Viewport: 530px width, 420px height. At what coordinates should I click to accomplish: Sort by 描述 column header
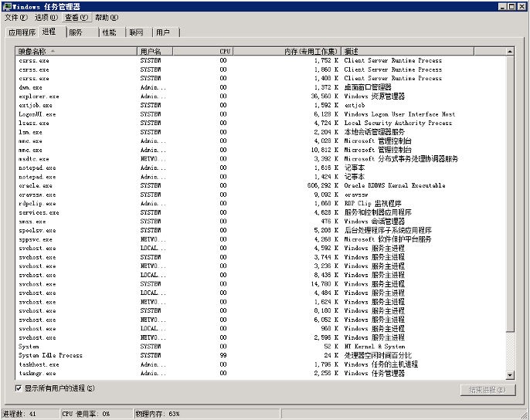coord(408,52)
